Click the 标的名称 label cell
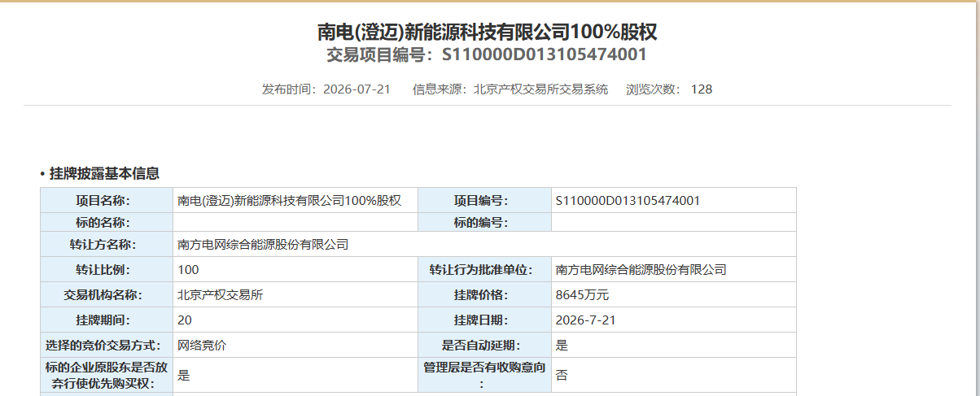 click(107, 223)
